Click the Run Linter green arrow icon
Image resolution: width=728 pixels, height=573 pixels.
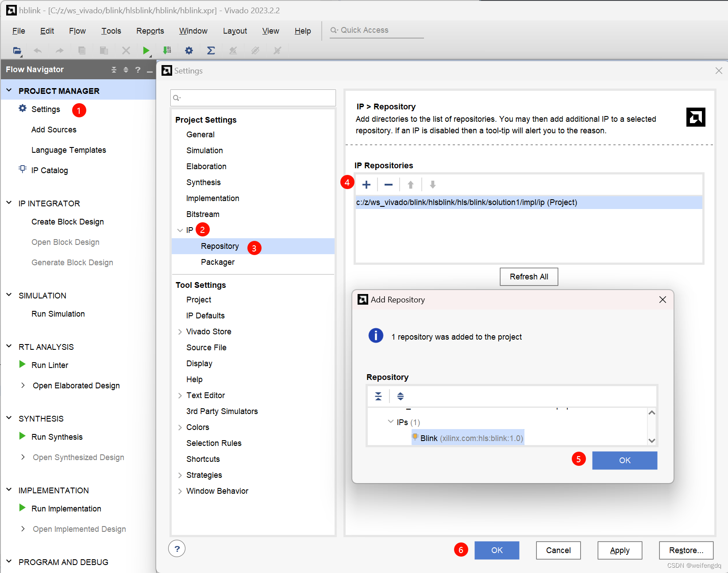pyautogui.click(x=22, y=364)
